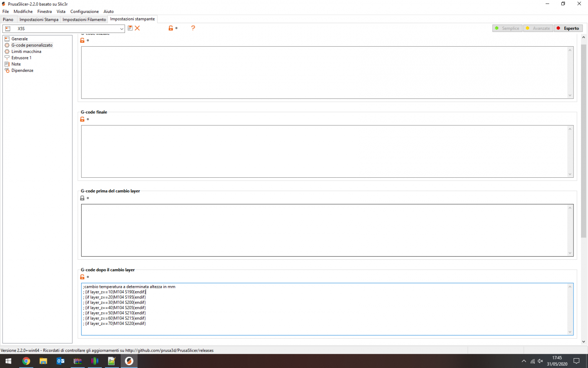Select Avanzate mode
Image resolution: width=588 pixels, height=368 pixels.
coord(538,28)
